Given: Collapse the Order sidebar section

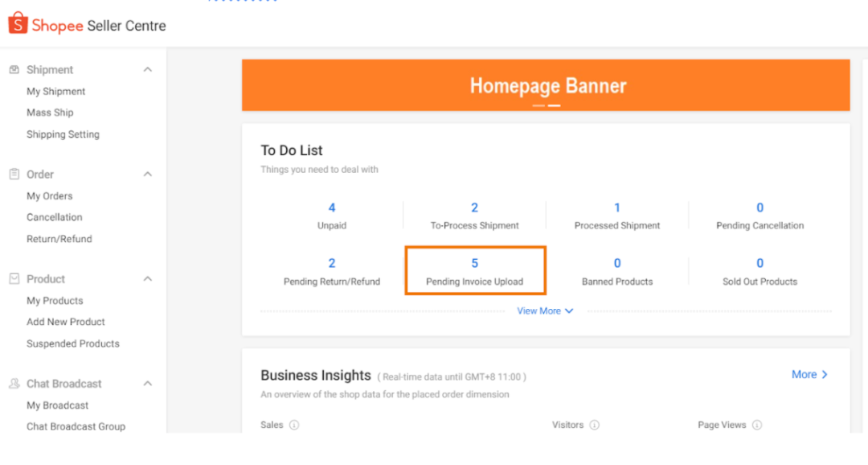Looking at the screenshot, I should point(148,175).
